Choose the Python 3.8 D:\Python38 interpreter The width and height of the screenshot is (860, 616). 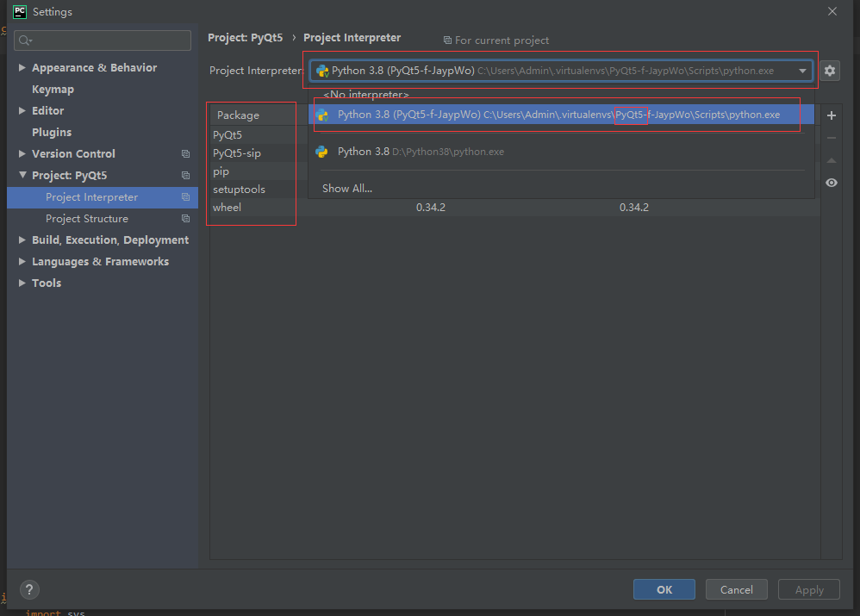point(561,152)
